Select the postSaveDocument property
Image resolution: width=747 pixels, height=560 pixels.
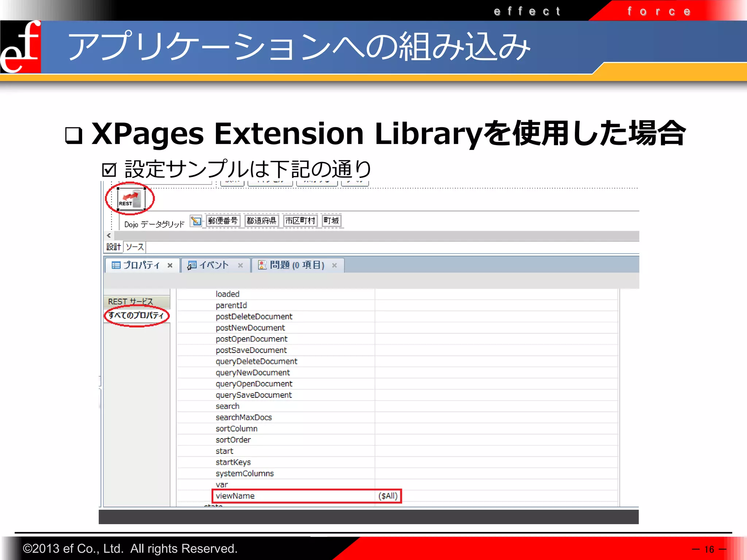coord(251,350)
